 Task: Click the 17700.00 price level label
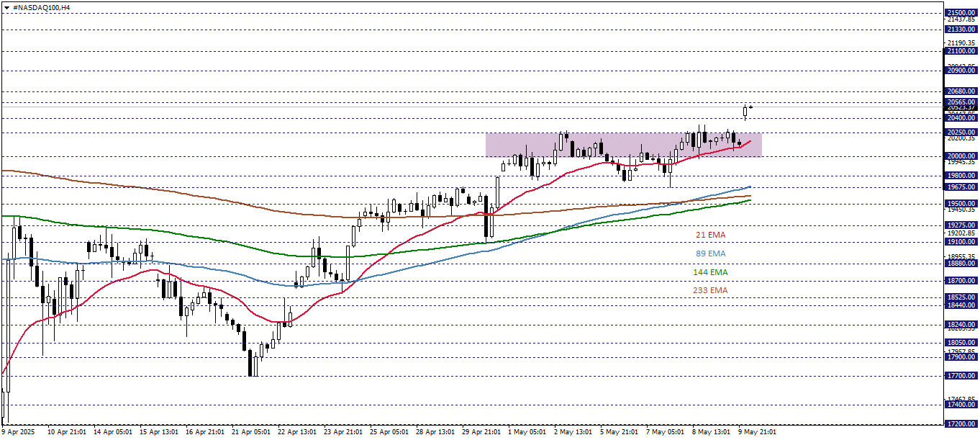(962, 376)
